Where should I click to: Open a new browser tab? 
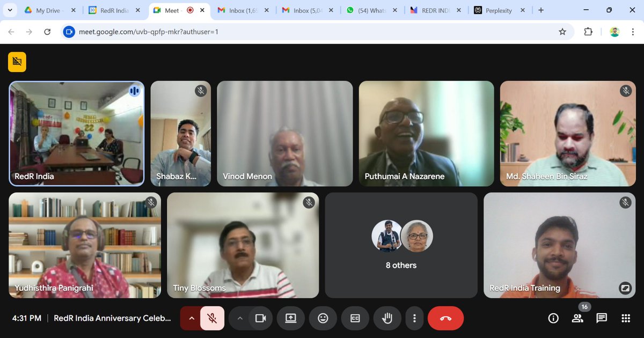(x=541, y=10)
